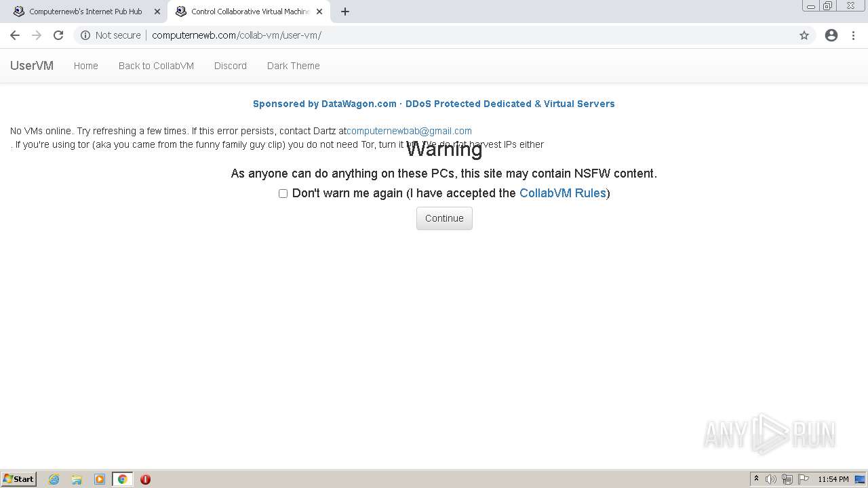Show hidden system tray icons

click(757, 479)
